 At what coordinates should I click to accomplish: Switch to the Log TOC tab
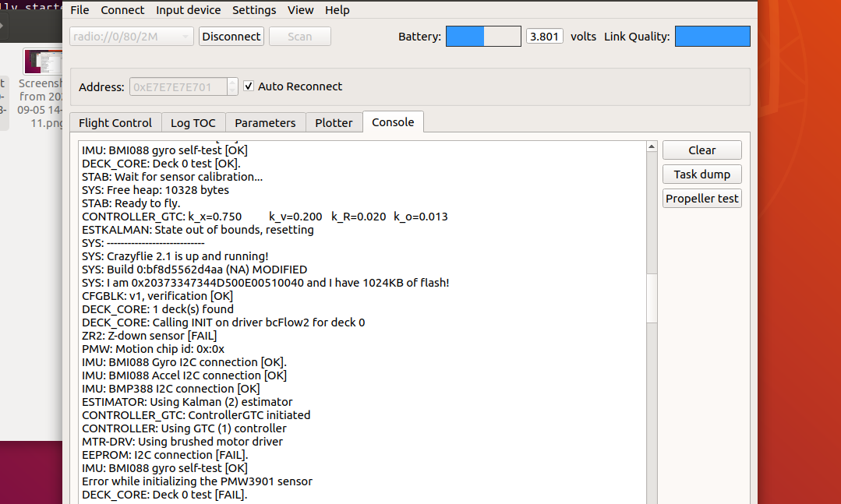(194, 123)
